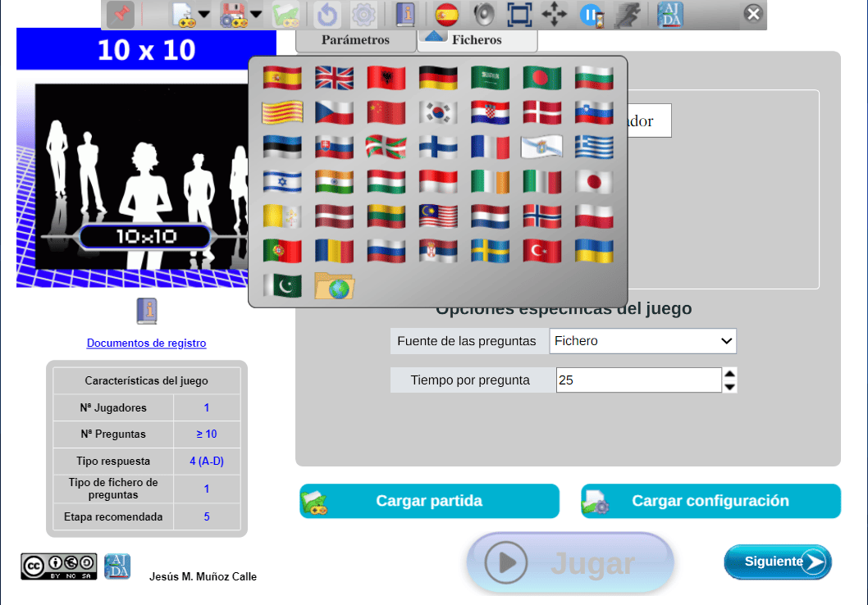868x605 pixels.
Task: Click the Turkish flag
Action: click(542, 251)
